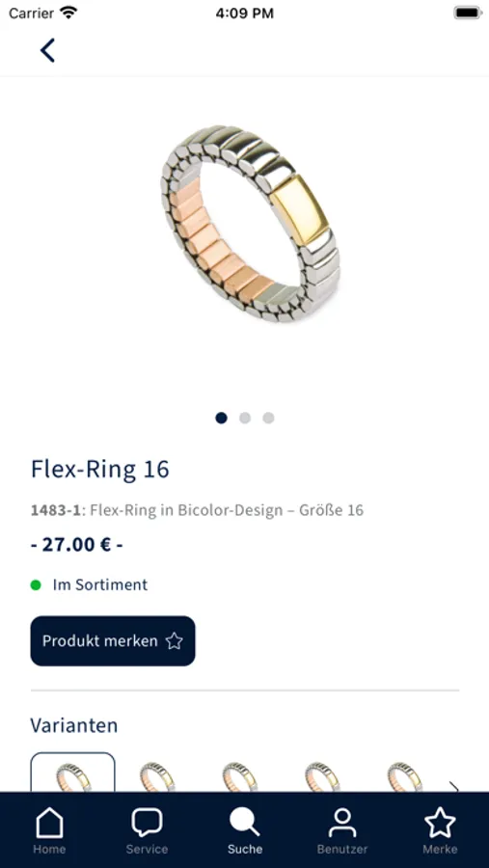The width and height of the screenshot is (489, 868).
Task: Tap the back chevron arrow
Action: click(47, 50)
